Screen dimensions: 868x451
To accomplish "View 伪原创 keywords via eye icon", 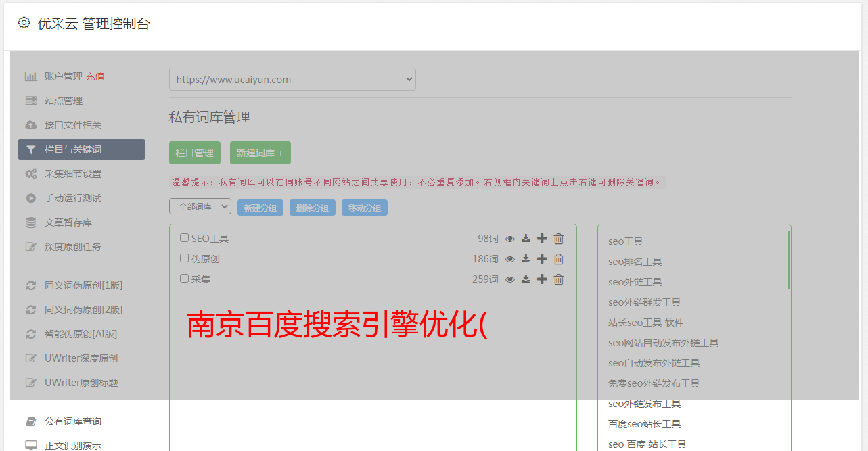I will (510, 259).
